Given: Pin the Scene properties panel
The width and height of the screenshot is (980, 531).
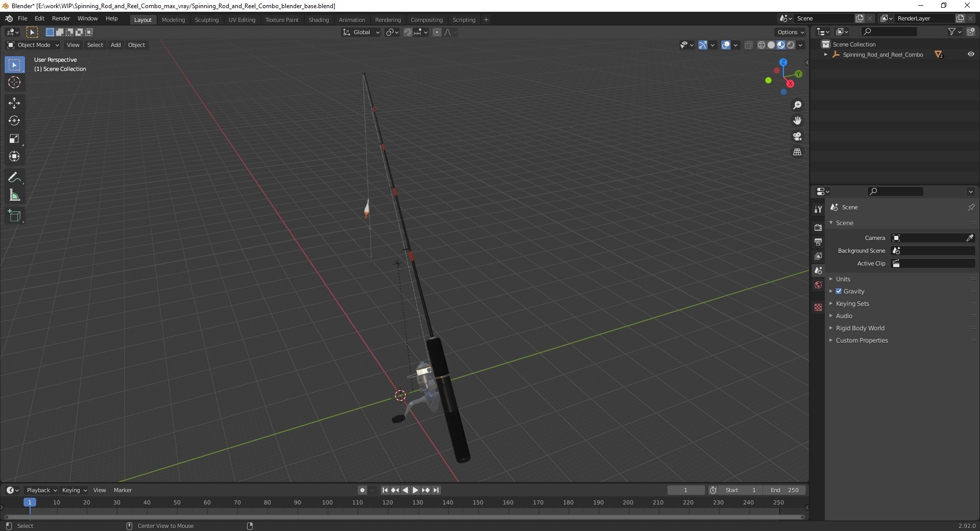Looking at the screenshot, I should tap(971, 207).
